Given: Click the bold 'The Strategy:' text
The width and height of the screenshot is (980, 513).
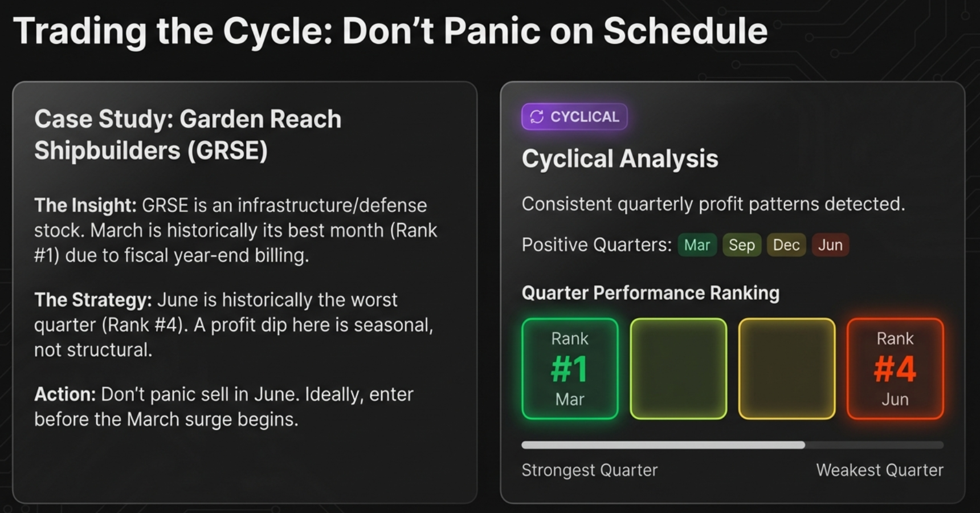Looking at the screenshot, I should [93, 300].
